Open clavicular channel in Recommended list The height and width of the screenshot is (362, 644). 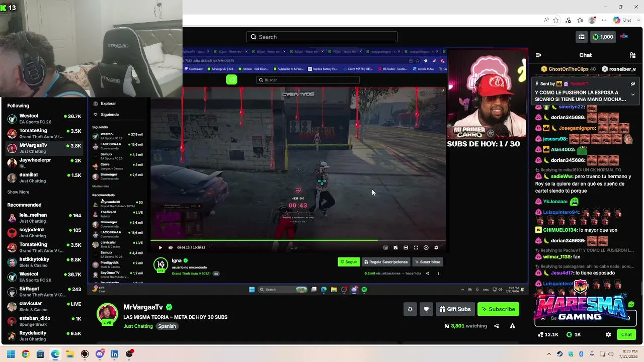click(44, 306)
